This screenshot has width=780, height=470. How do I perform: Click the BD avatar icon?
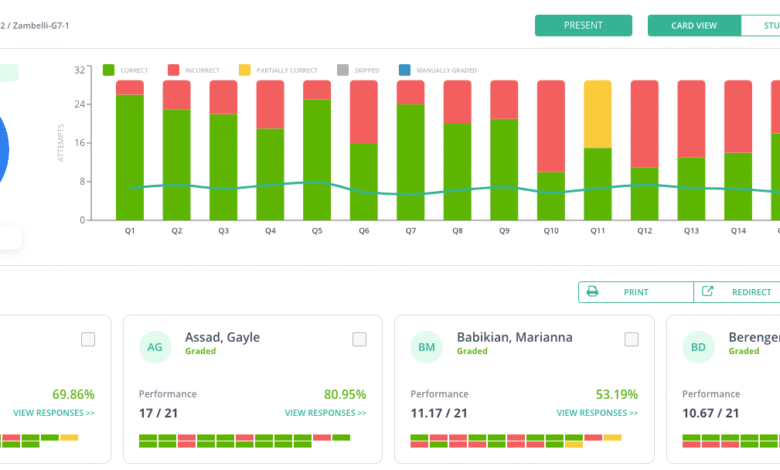(x=698, y=347)
